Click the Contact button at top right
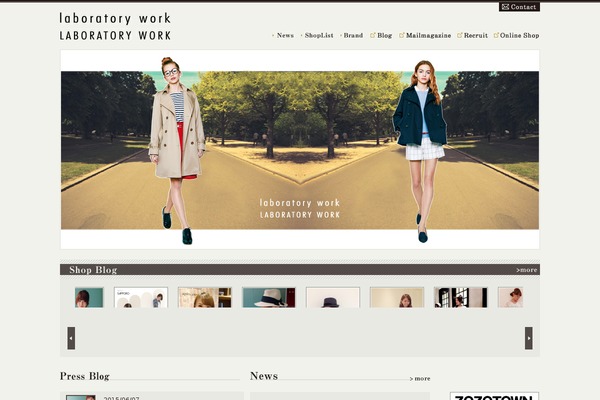 (x=519, y=7)
